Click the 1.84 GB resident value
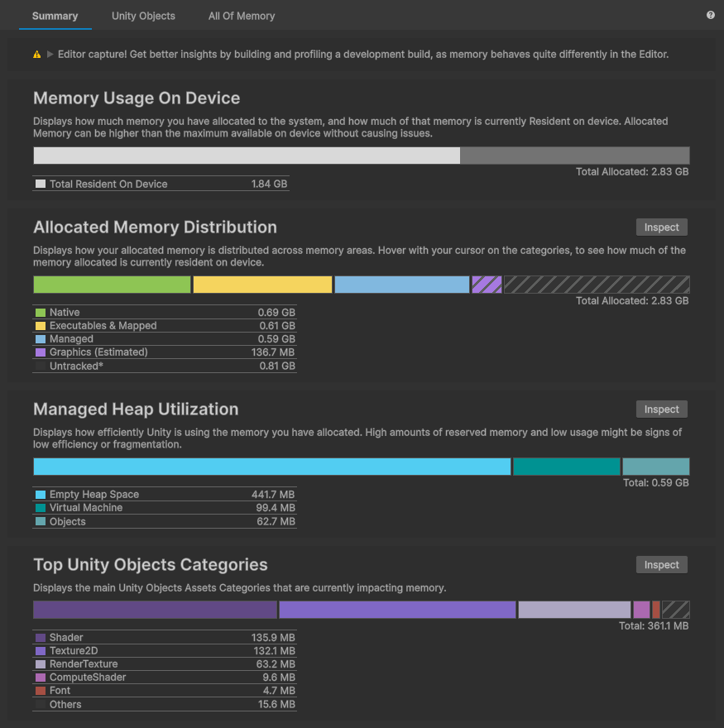Image resolution: width=724 pixels, height=728 pixels. coord(270,184)
